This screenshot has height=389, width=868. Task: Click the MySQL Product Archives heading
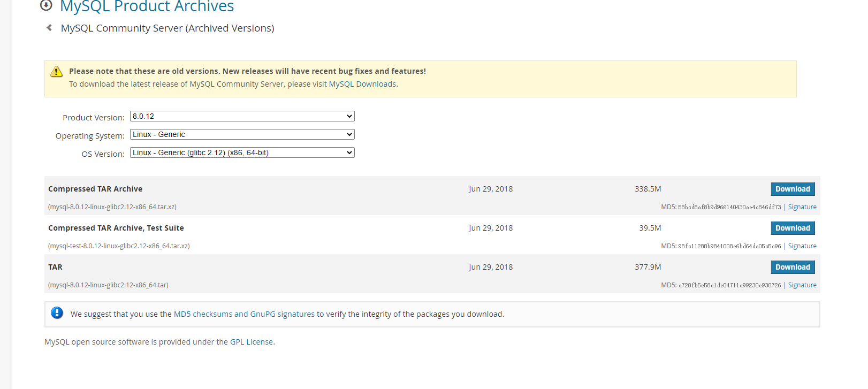147,6
